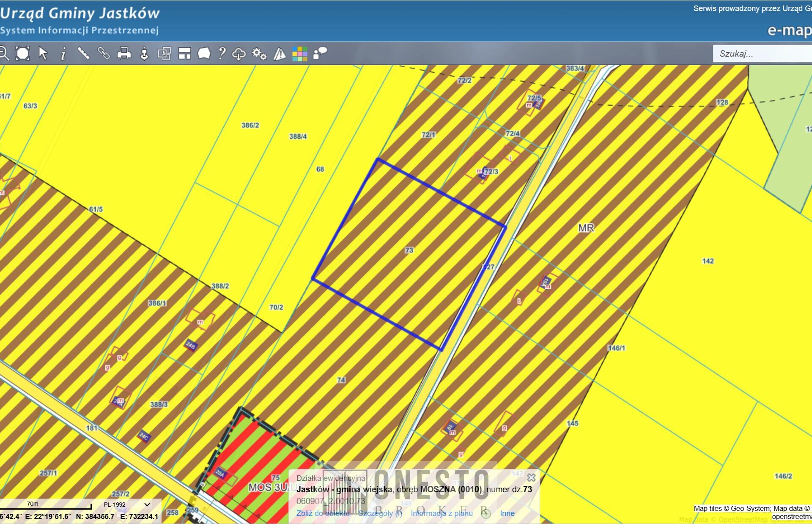
Task: Open the gears settings icon
Action: pos(259,54)
